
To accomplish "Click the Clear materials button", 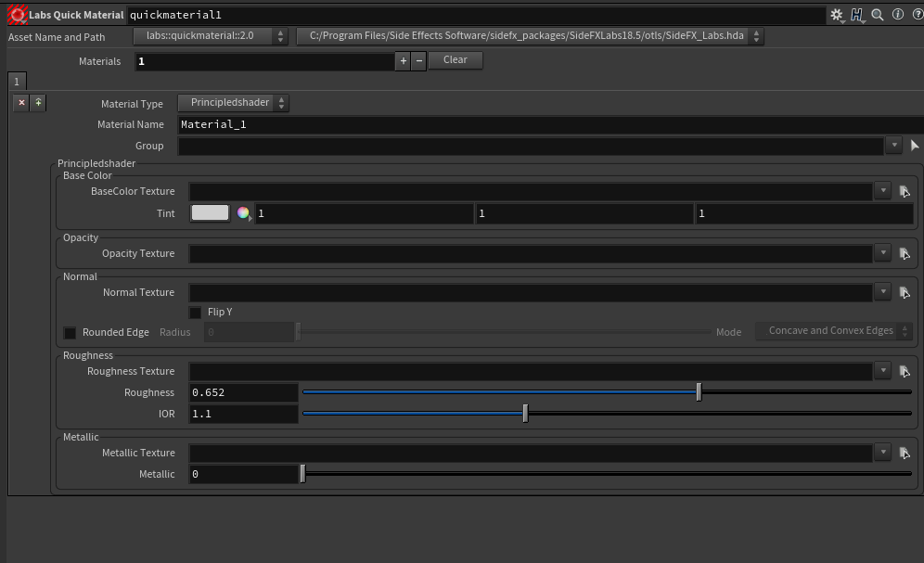I will (x=456, y=60).
